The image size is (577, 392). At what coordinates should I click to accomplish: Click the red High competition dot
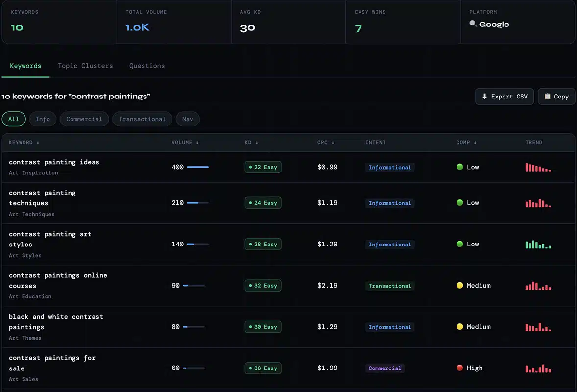point(459,367)
